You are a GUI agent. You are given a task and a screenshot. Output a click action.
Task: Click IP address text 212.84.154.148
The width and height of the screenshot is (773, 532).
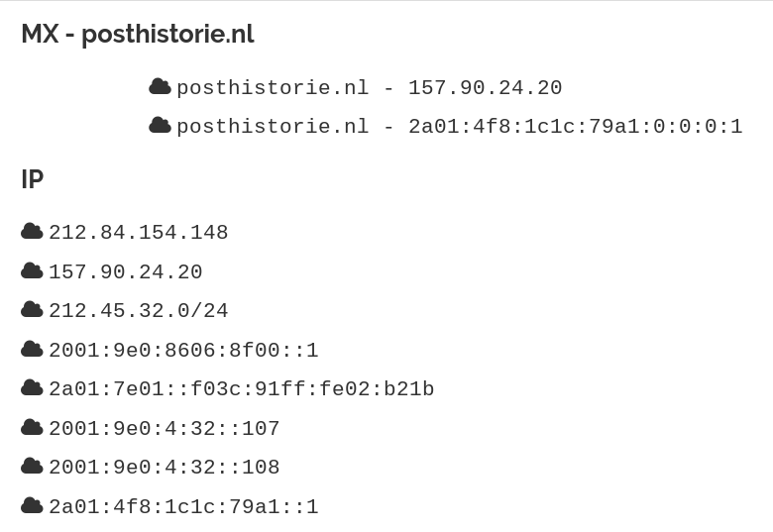[x=138, y=233]
